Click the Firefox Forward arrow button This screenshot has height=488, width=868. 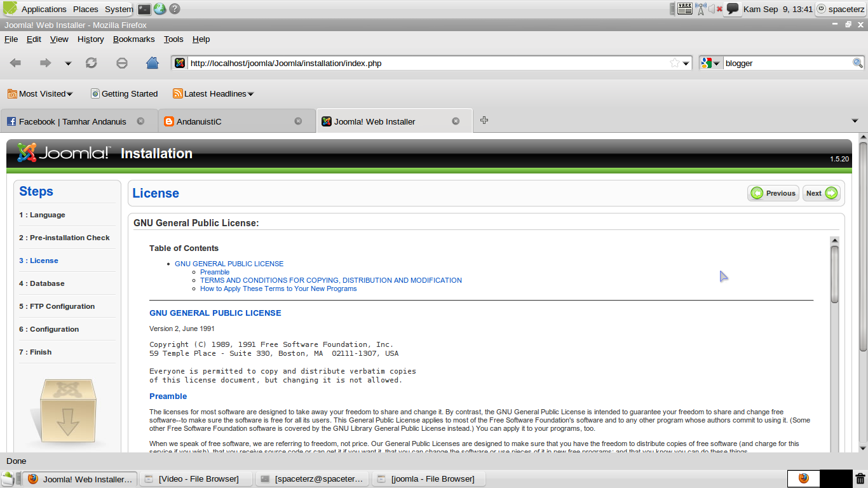pos(45,63)
